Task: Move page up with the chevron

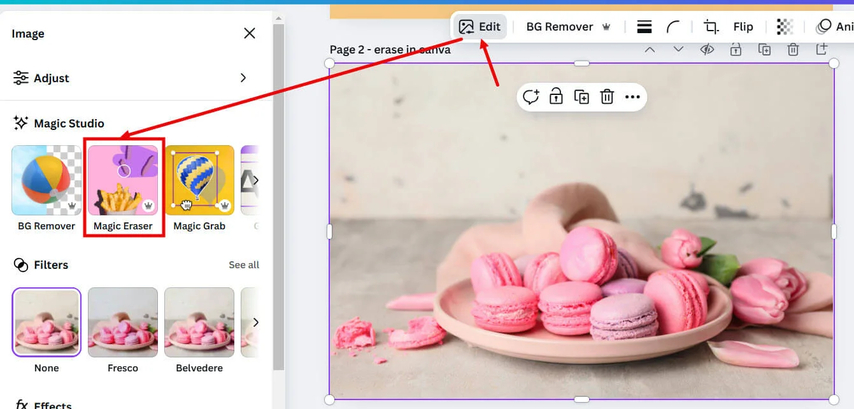Action: click(x=649, y=50)
